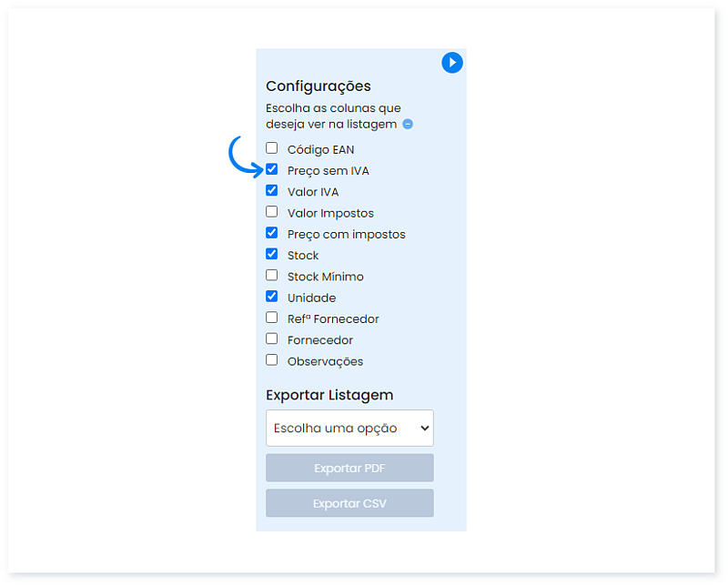Click the Exportar CSV button
The width and height of the screenshot is (728, 586).
click(349, 502)
